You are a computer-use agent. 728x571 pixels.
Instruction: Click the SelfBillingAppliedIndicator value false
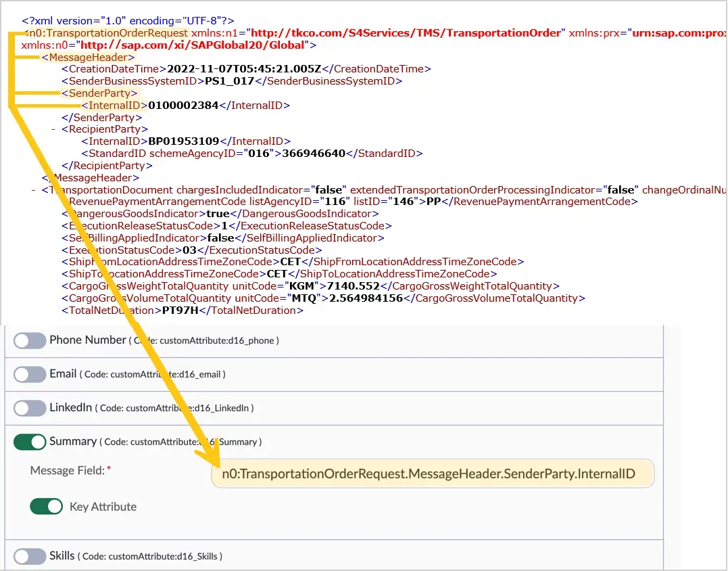(220, 238)
